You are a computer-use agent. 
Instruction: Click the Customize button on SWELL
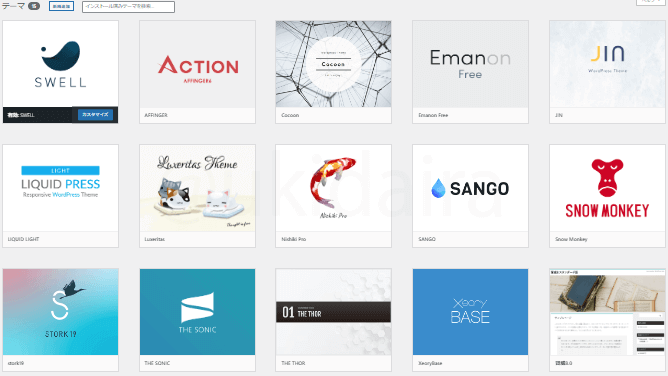95,115
